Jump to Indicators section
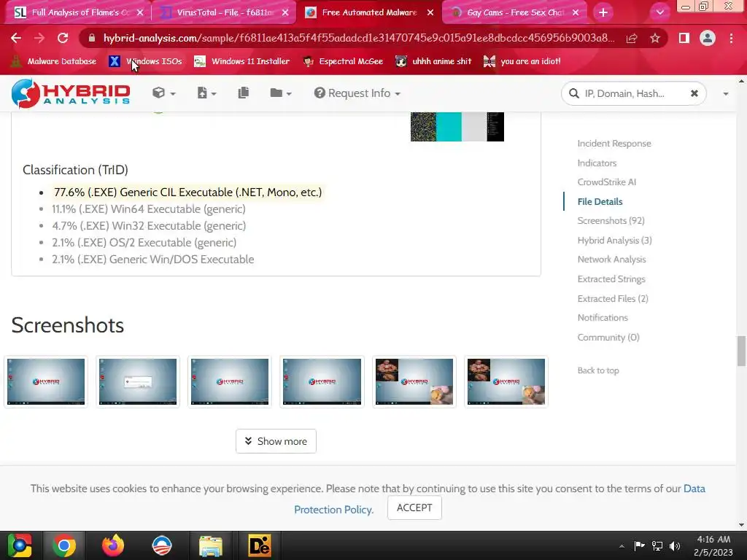747x560 pixels. coord(597,163)
